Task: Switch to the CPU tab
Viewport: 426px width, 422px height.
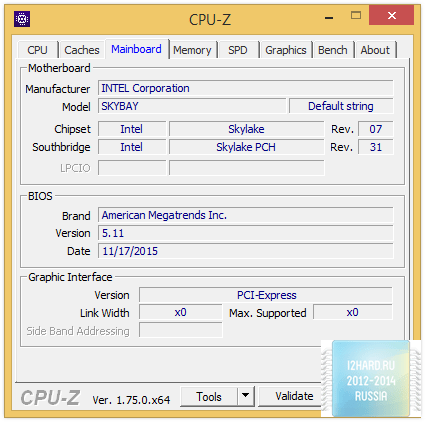Action: 37,50
